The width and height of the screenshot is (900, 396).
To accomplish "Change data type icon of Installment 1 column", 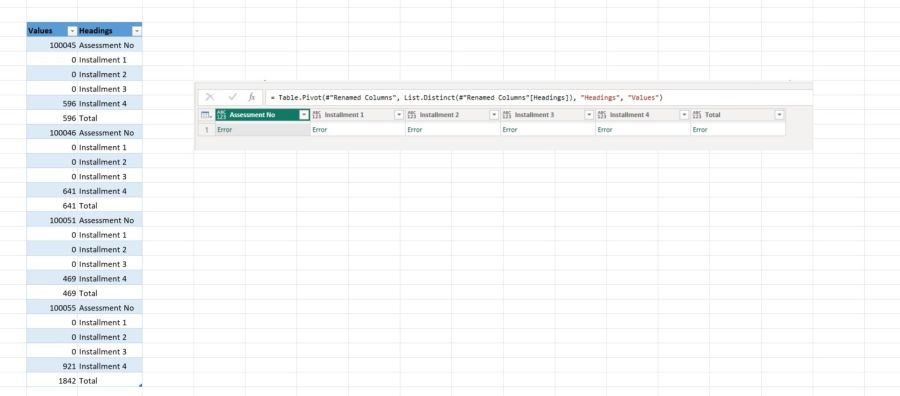I will [x=317, y=115].
